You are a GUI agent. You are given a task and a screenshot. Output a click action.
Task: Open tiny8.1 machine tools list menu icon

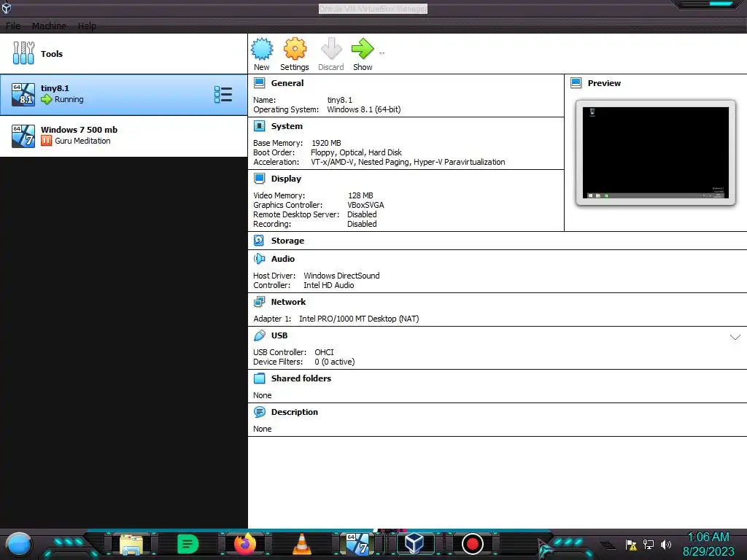223,94
